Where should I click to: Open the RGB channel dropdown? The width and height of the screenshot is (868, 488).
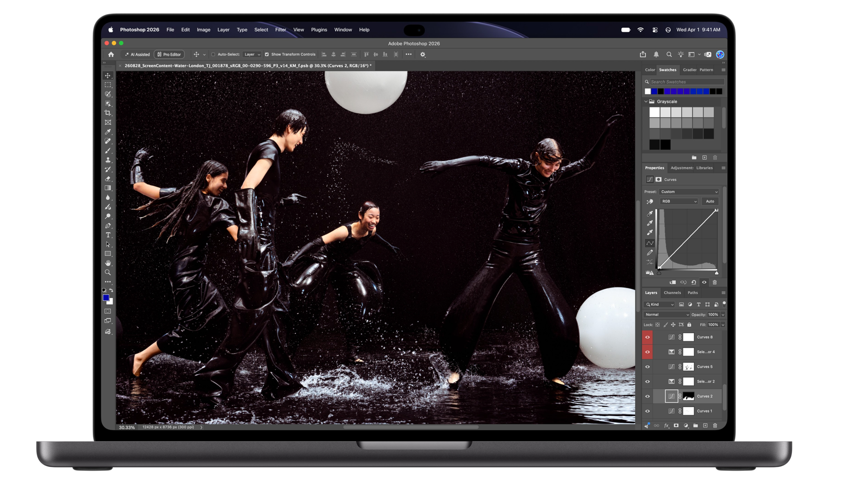[679, 202]
